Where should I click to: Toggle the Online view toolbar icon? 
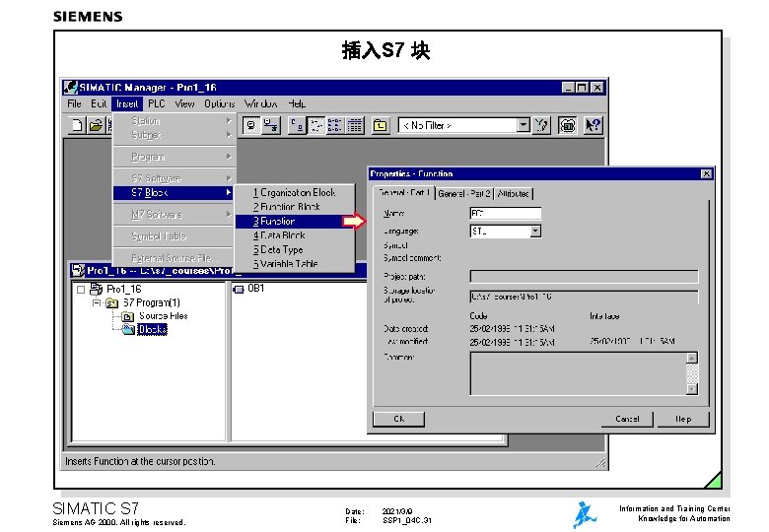point(251,125)
